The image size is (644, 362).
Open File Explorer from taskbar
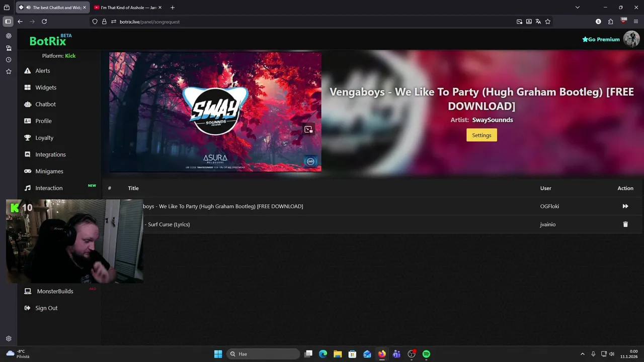point(338,354)
